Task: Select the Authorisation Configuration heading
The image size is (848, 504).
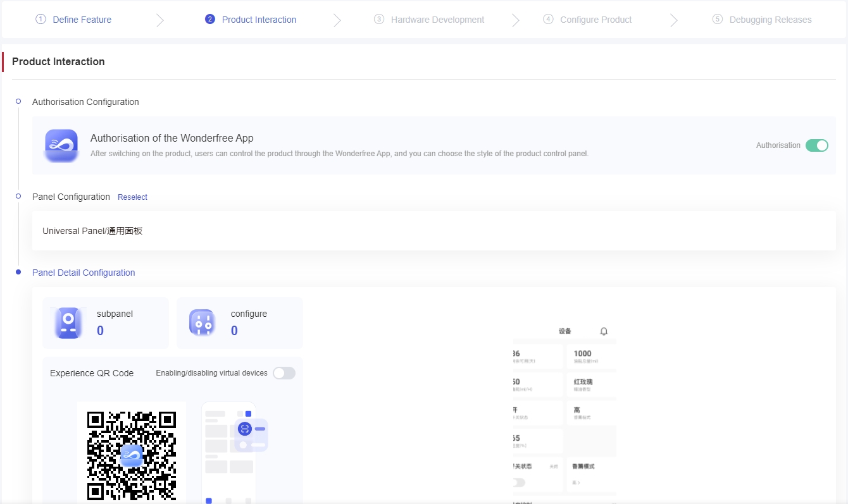Action: coord(85,102)
